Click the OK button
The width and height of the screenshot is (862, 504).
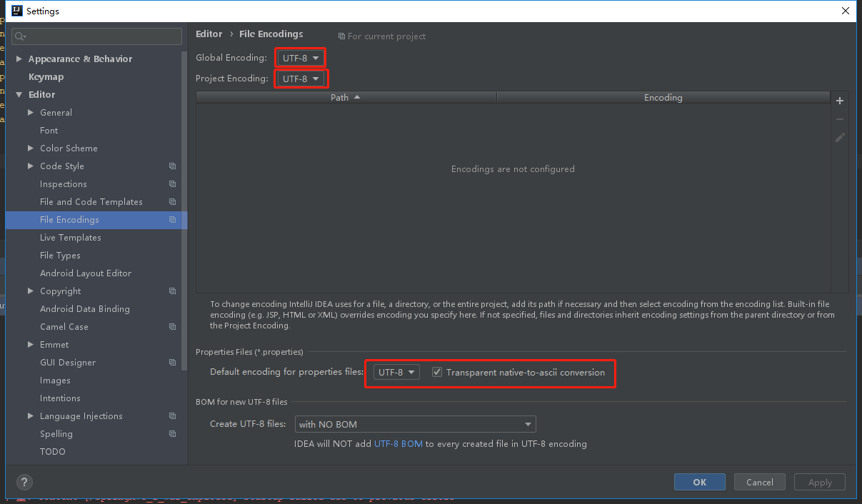point(700,482)
